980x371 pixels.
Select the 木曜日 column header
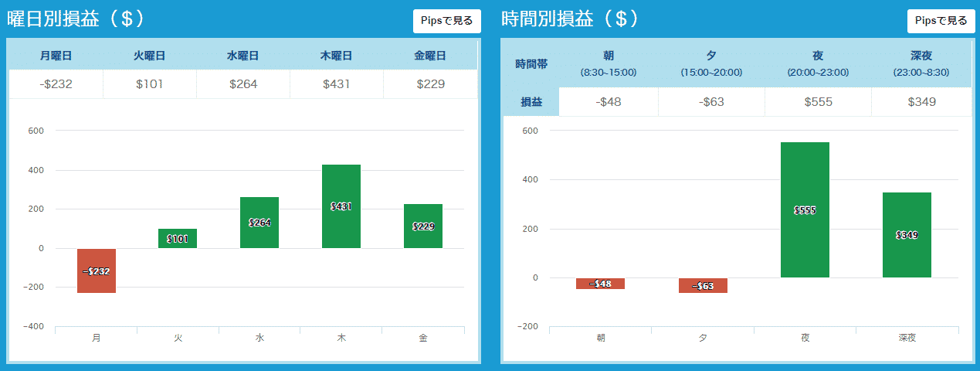click(337, 56)
